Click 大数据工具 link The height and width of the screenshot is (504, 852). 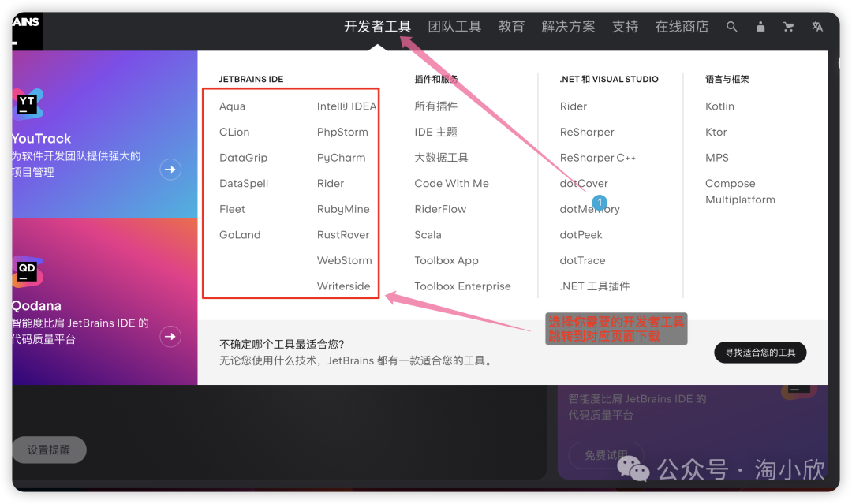[x=441, y=158]
